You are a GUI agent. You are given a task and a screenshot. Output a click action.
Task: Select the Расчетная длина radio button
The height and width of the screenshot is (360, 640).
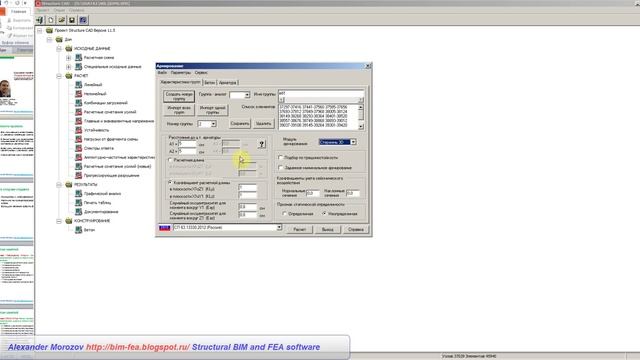click(171, 160)
